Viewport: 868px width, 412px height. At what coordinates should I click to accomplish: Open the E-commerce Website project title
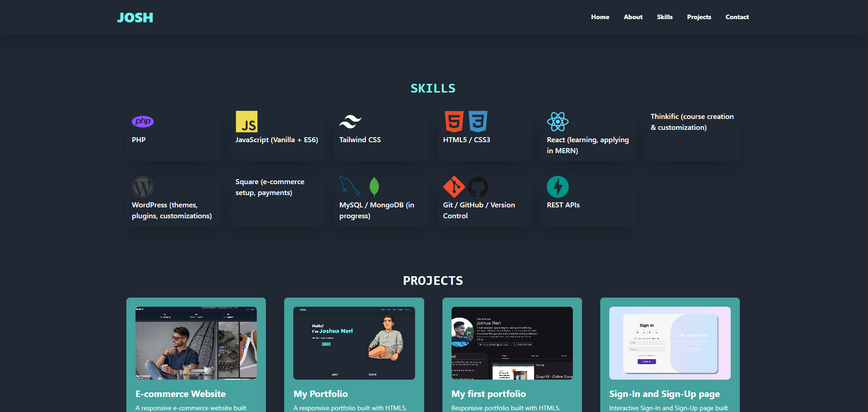181,394
